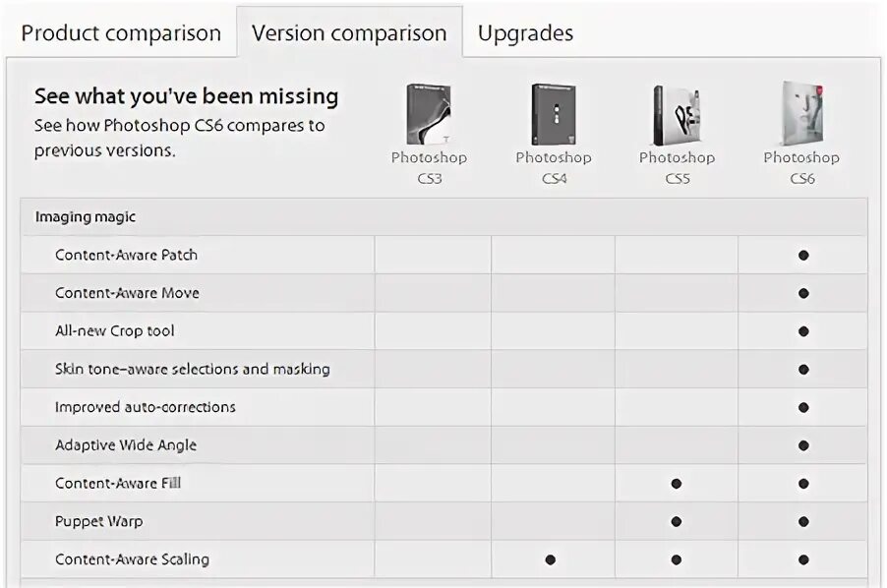Click the All-new Crop tool feature
The height and width of the screenshot is (588, 887).
tap(114, 330)
